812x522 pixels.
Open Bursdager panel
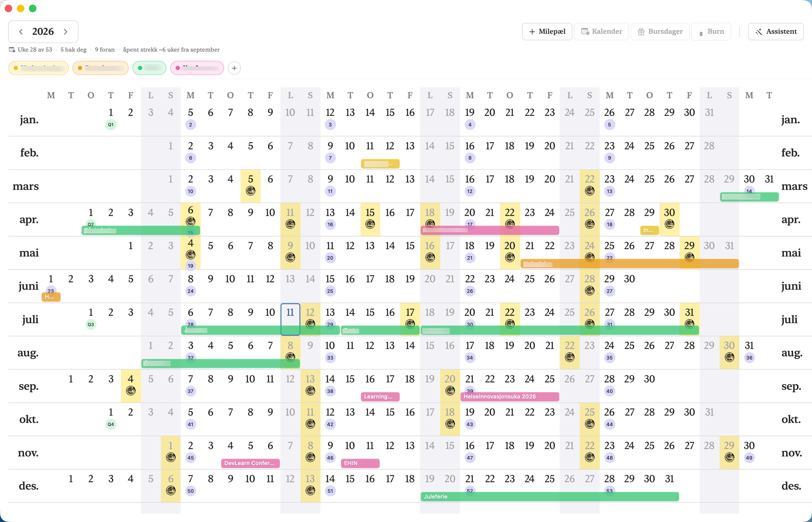click(x=660, y=32)
